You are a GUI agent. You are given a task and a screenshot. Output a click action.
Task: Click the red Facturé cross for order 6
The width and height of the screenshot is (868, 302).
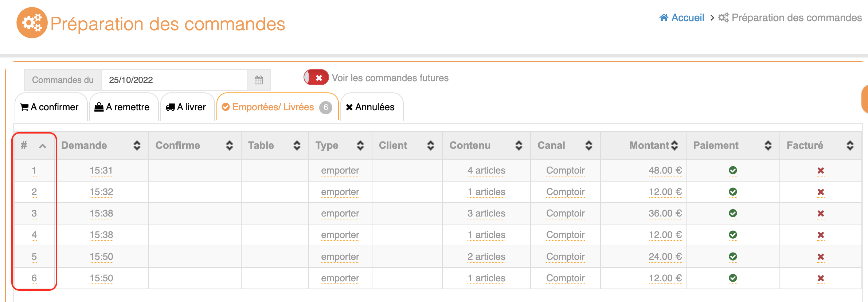click(821, 278)
